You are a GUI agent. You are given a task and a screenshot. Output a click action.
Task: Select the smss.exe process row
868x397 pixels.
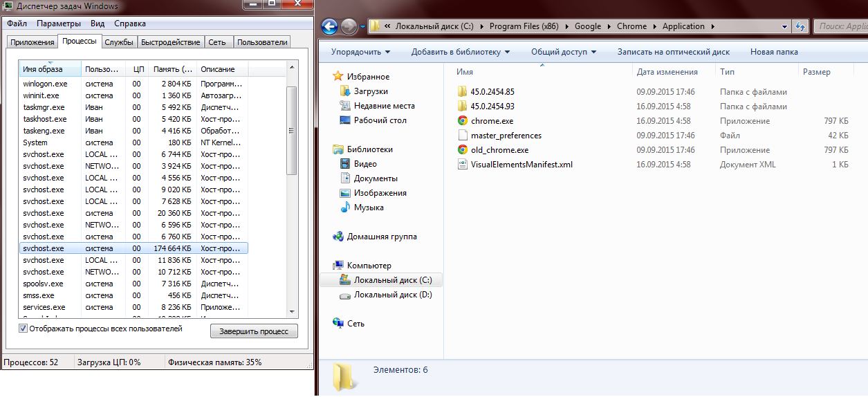coord(133,295)
